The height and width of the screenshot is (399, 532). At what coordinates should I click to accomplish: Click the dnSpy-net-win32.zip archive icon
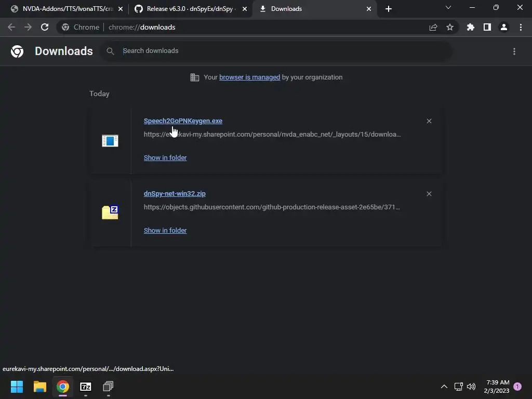110,212
